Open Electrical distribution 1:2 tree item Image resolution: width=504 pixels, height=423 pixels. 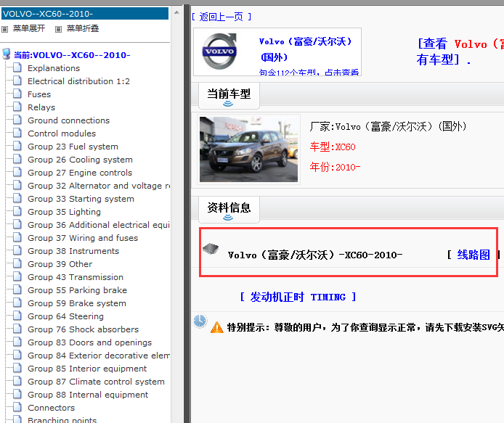(x=78, y=81)
